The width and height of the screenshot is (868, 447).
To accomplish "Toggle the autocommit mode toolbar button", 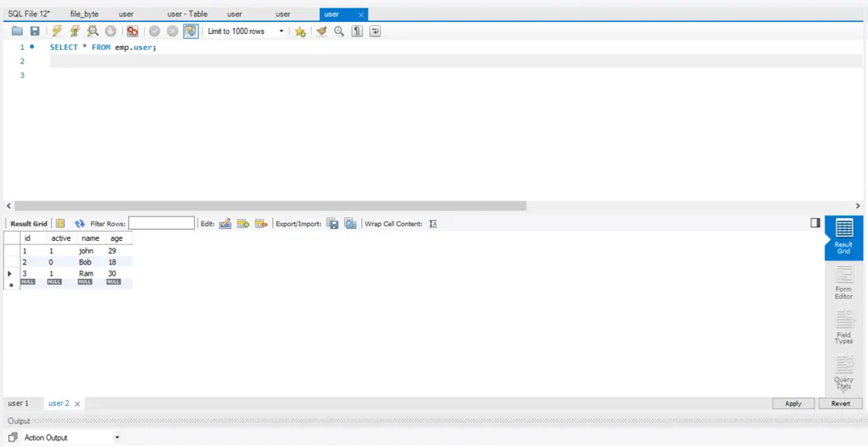I will tap(190, 31).
